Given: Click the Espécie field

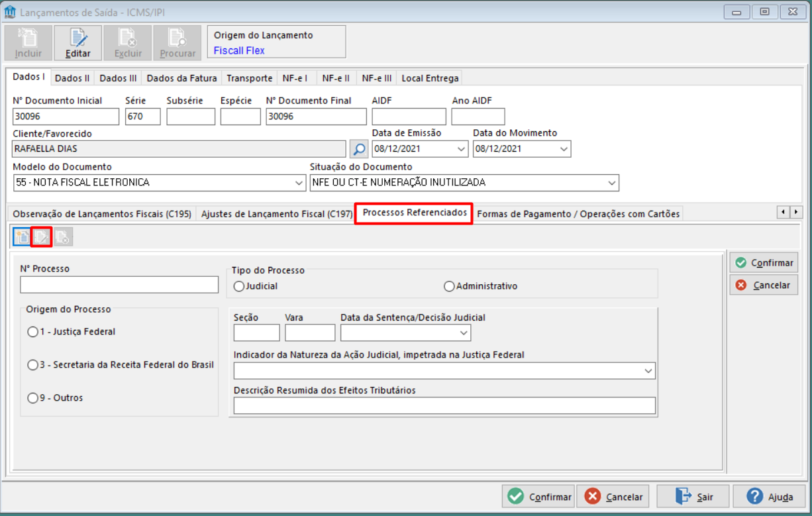Looking at the screenshot, I should tap(240, 117).
